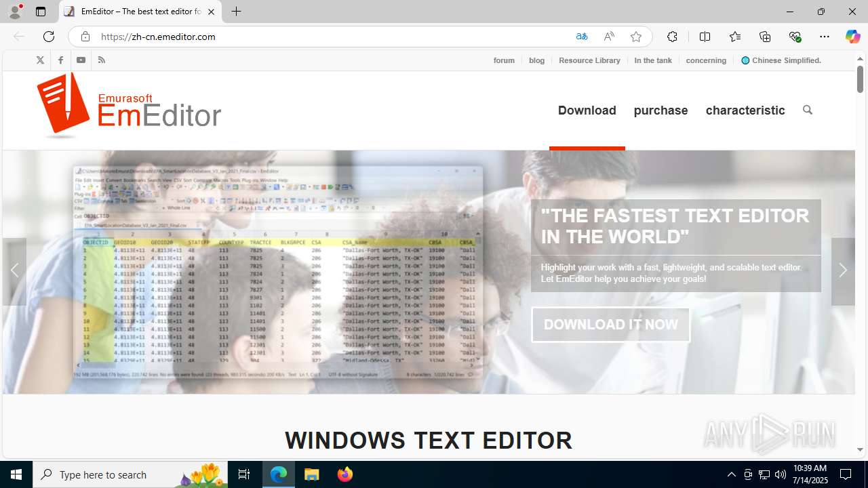This screenshot has height=488, width=868.
Task: Open the concerning link
Action: tap(706, 60)
